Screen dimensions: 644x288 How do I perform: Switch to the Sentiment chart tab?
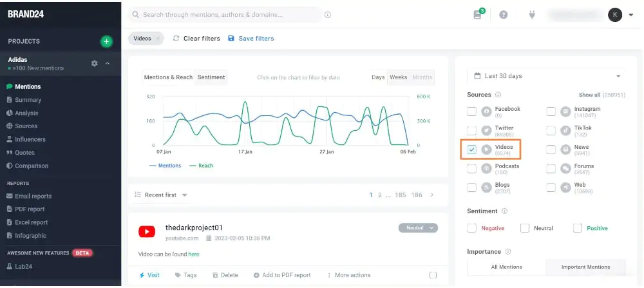coord(211,77)
